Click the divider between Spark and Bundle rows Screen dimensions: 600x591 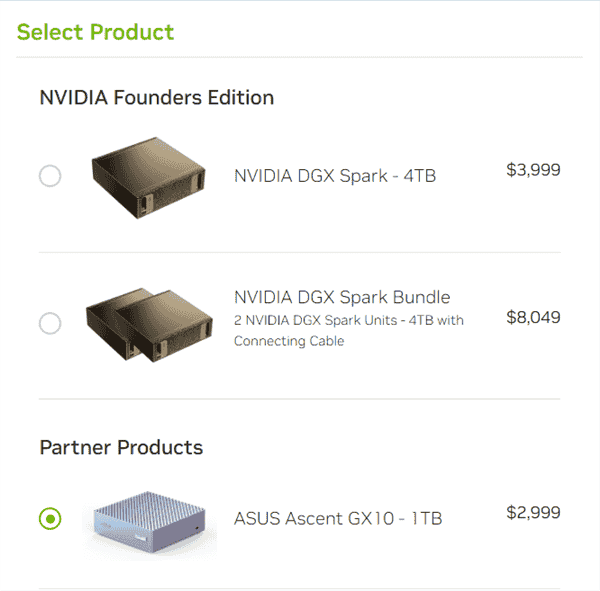click(300, 252)
